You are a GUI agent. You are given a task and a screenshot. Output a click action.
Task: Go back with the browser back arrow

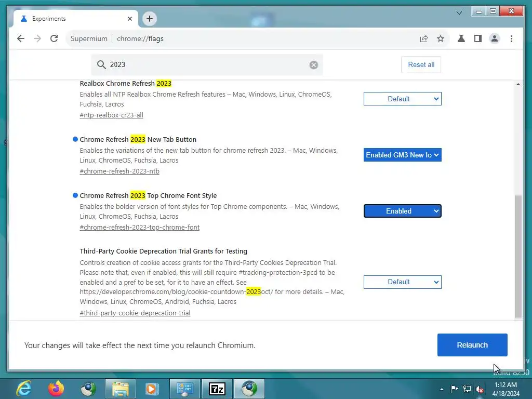[x=21, y=38]
